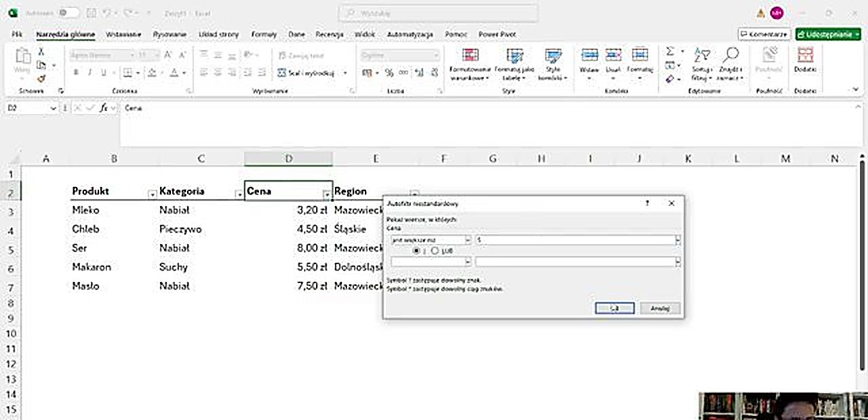Click the Formatowanie warunkowe icon
Screen dimensions: 868x420
469,57
